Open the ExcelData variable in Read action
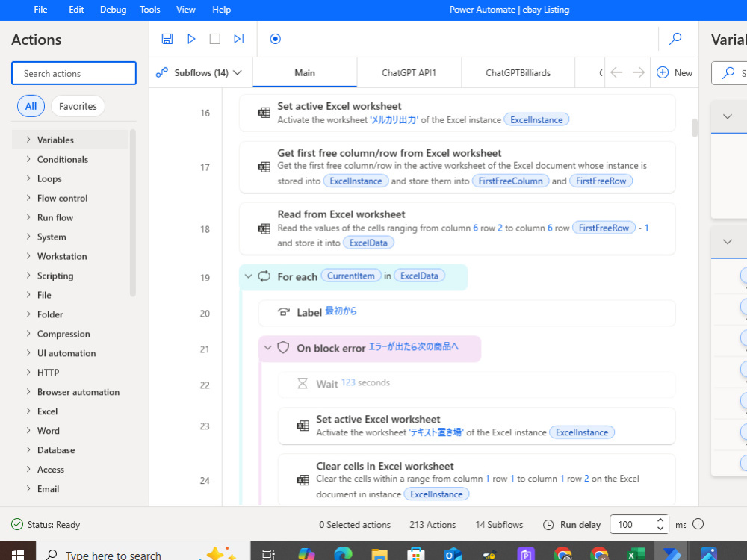This screenshot has height=560, width=747. [368, 241]
